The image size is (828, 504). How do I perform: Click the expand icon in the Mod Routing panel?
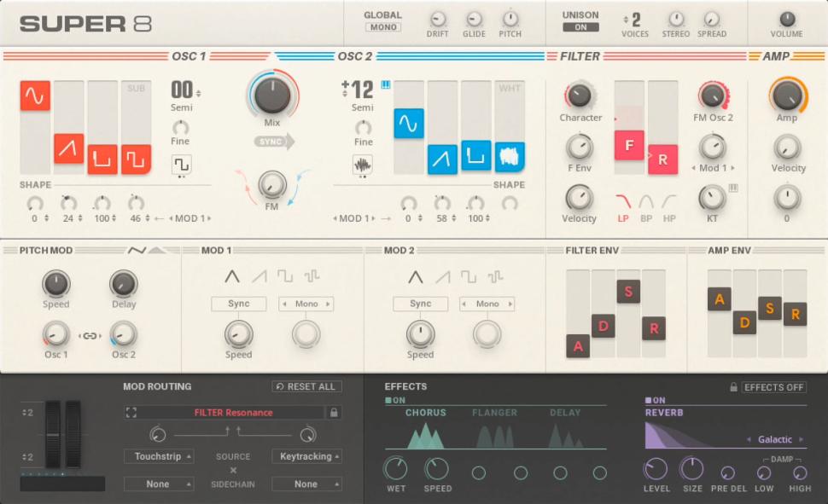point(132,414)
